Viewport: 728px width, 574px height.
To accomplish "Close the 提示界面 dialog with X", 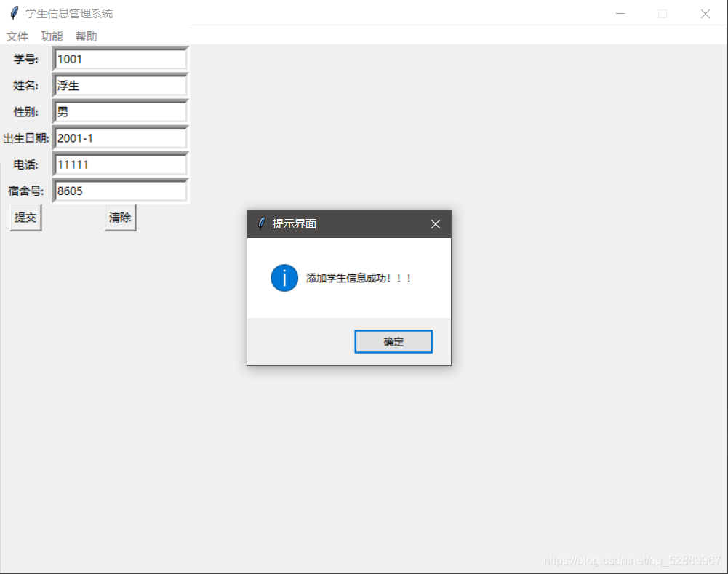I will point(436,224).
